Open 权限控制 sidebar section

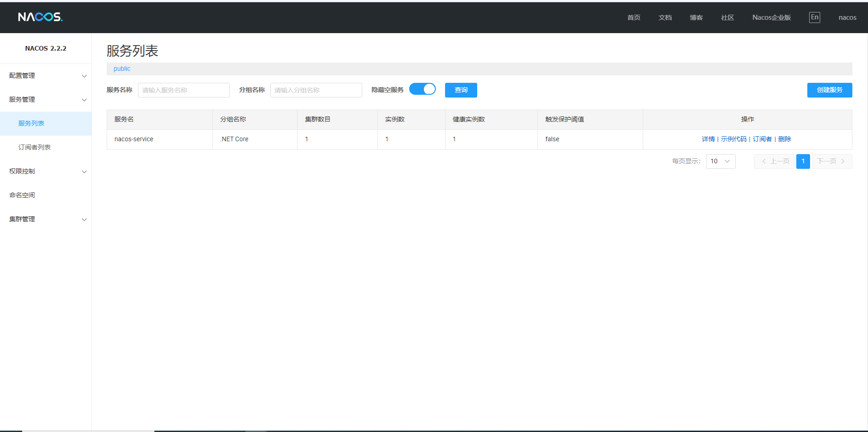[x=46, y=171]
